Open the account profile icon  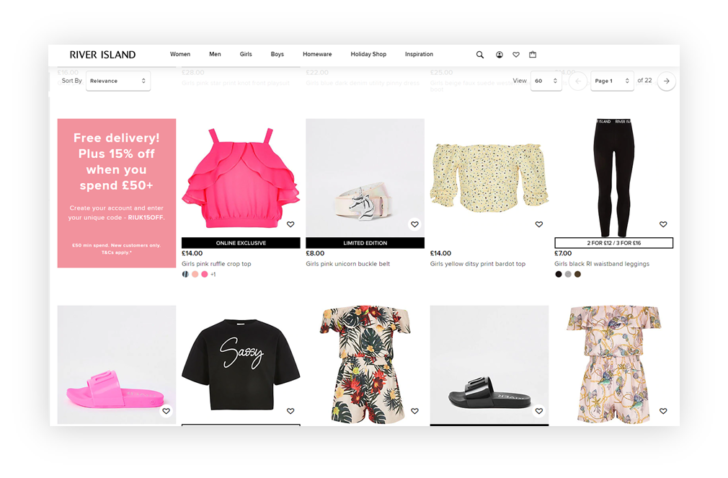pos(499,55)
